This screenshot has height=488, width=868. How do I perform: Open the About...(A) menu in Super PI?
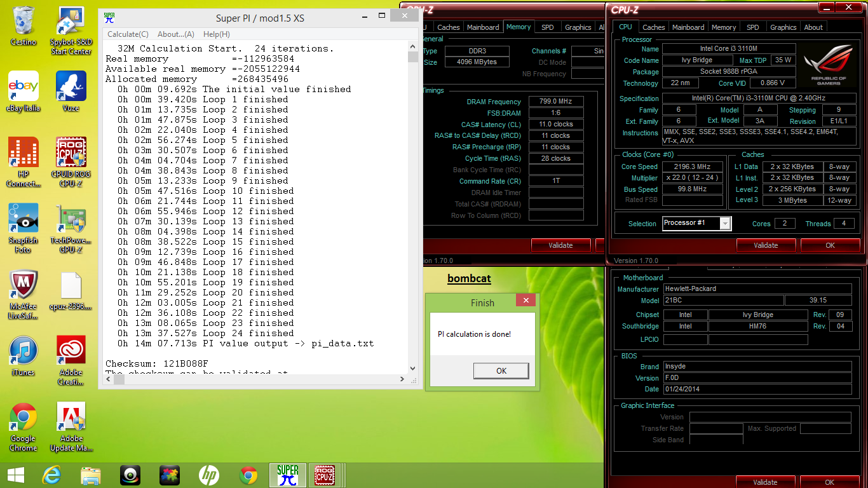coord(176,34)
